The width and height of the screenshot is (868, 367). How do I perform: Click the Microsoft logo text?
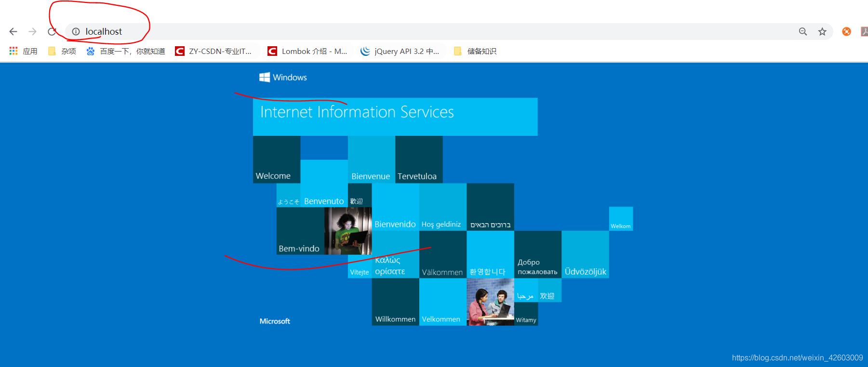(275, 321)
